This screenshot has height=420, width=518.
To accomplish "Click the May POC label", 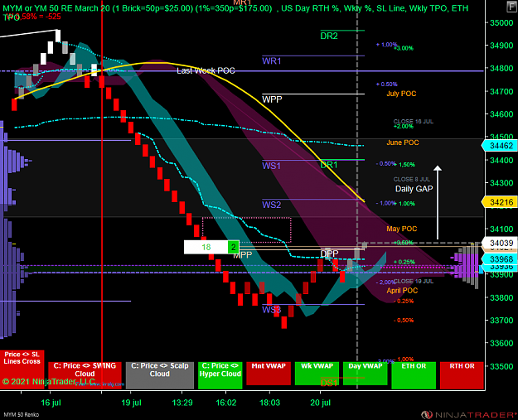I will (x=402, y=229).
